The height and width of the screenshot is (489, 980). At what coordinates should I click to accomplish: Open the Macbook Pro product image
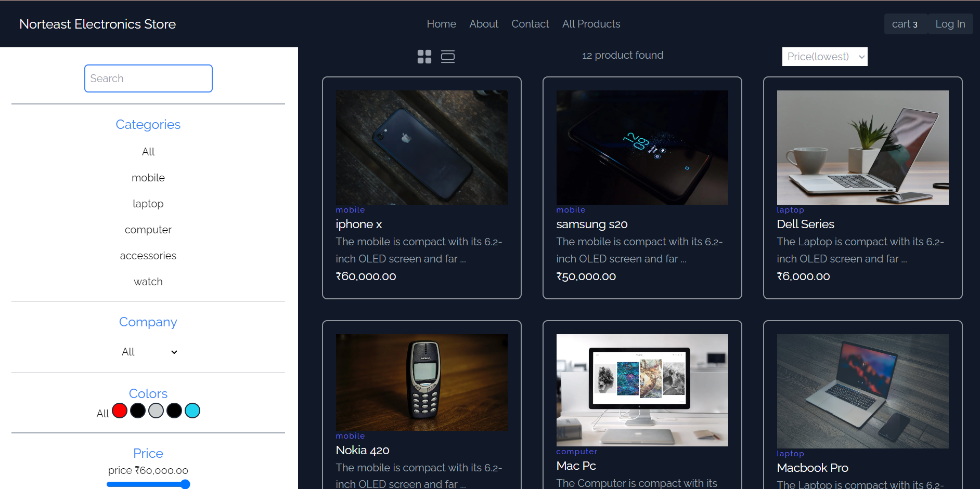pyautogui.click(x=862, y=391)
